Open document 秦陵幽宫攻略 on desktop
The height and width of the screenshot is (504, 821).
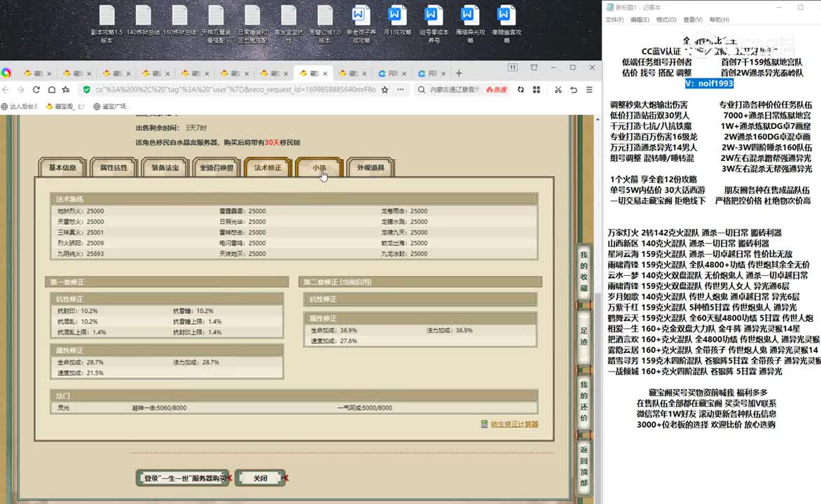click(x=506, y=24)
